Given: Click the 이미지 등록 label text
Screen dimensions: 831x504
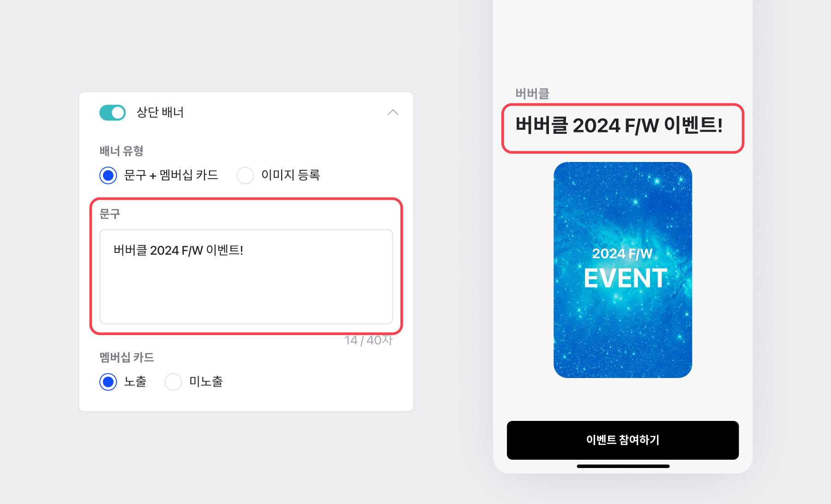Looking at the screenshot, I should click(290, 175).
